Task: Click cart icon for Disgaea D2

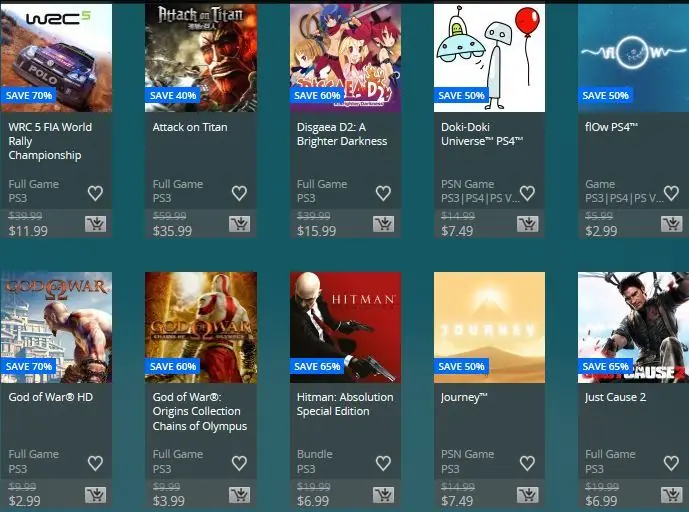Action: [x=384, y=224]
